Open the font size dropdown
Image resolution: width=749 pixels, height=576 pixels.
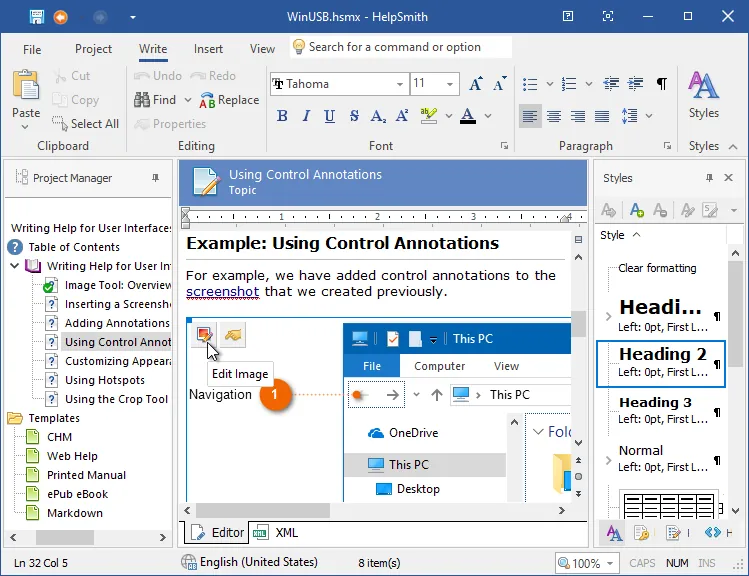click(450, 84)
